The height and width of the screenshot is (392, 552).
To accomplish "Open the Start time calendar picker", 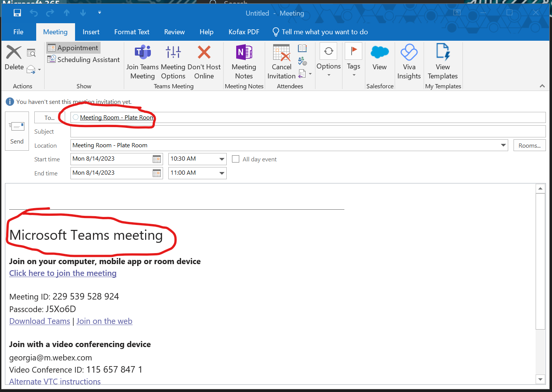I will tap(157, 159).
